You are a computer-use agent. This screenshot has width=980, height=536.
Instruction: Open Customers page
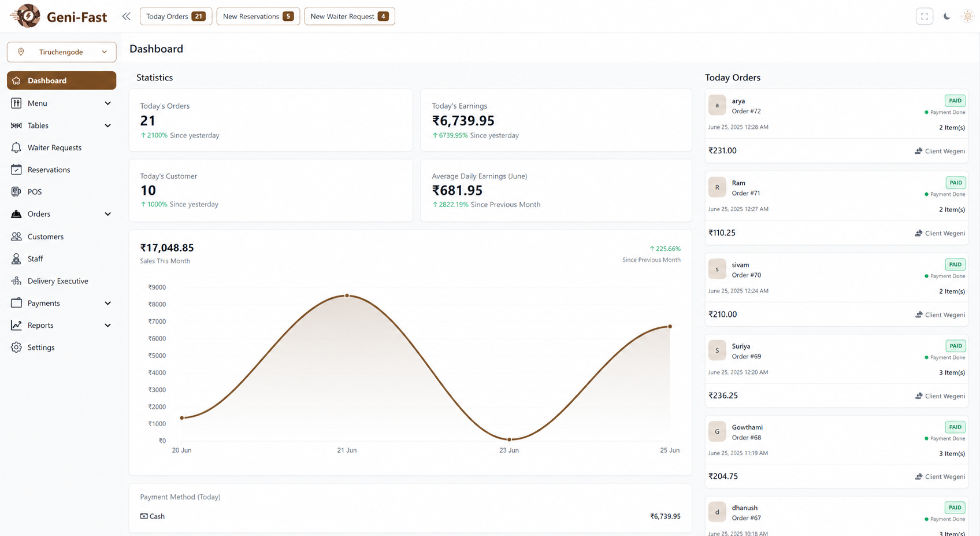click(46, 236)
